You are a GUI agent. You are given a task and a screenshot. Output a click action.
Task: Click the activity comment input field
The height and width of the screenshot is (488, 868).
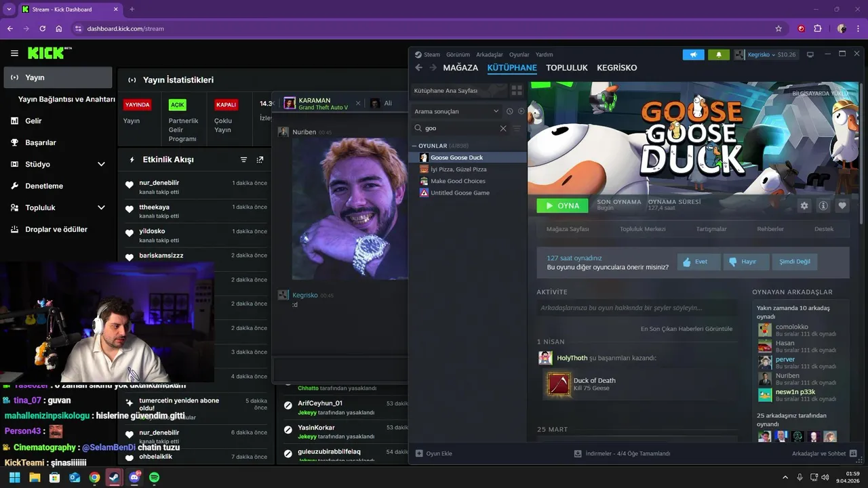tap(637, 308)
